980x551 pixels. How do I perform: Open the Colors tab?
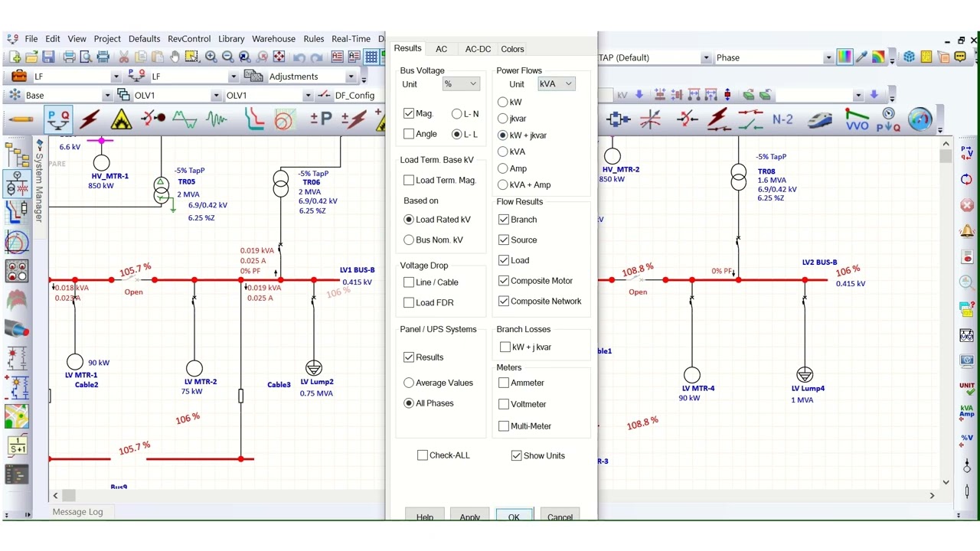tap(513, 49)
